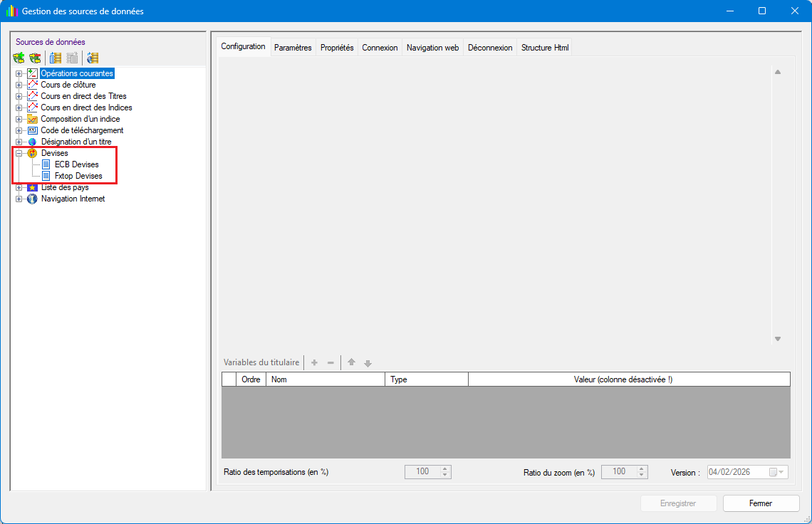
Task: Click the import database list toolbar icon
Action: pos(56,58)
